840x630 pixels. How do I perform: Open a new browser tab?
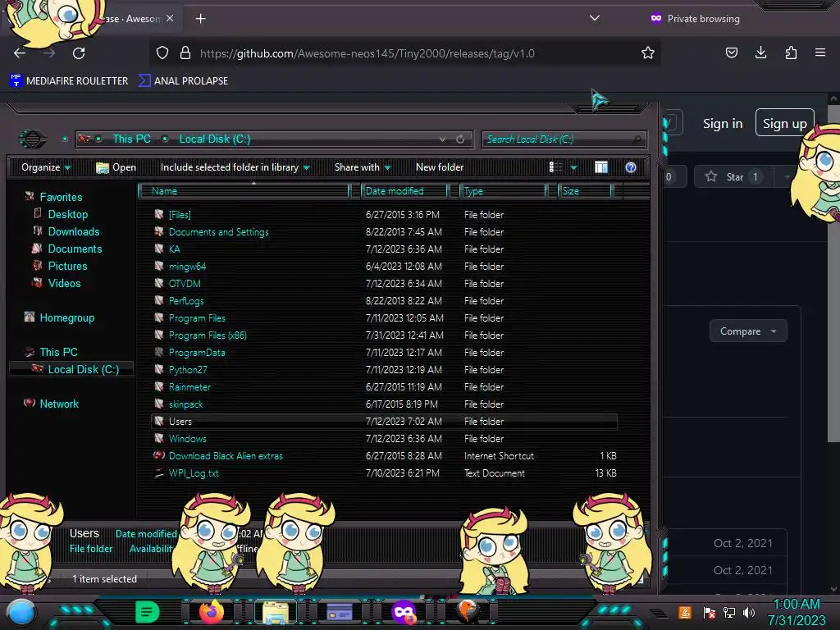click(200, 19)
